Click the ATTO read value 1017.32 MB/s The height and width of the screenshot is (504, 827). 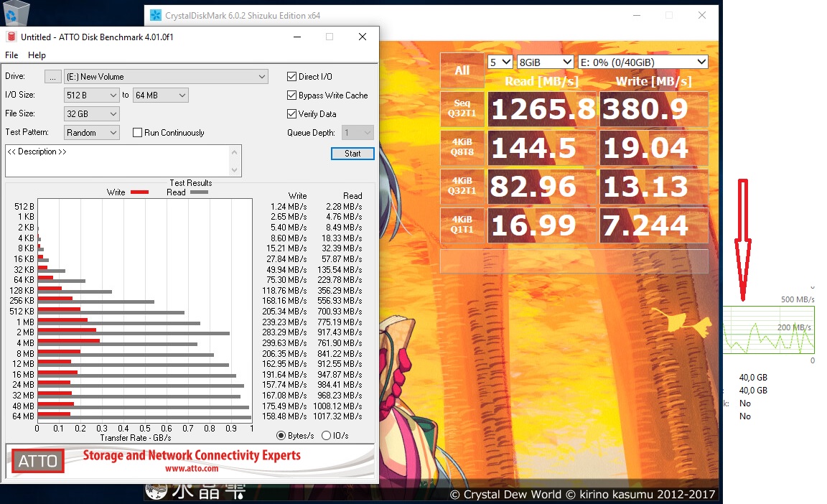pos(337,416)
